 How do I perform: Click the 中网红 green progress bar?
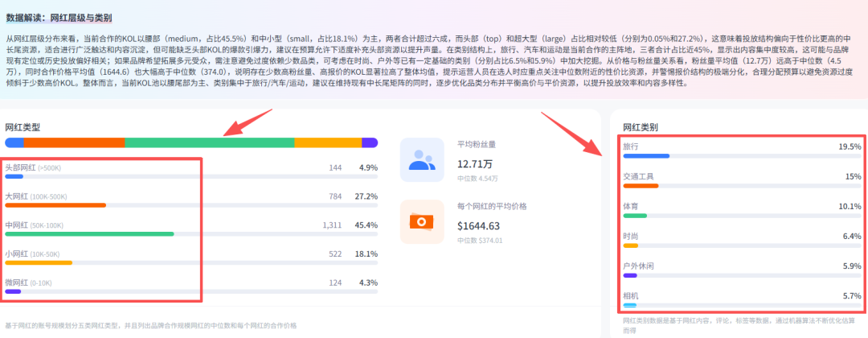pyautogui.click(x=90, y=234)
